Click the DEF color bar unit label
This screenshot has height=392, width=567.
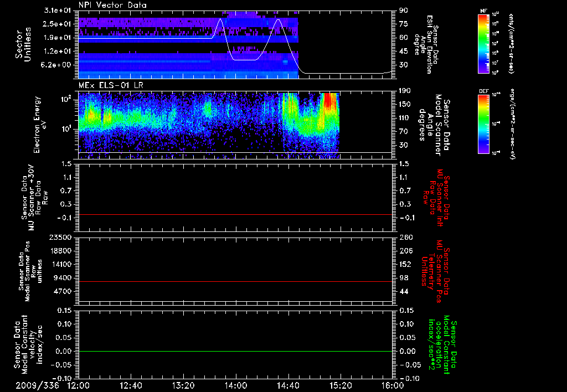[513, 124]
